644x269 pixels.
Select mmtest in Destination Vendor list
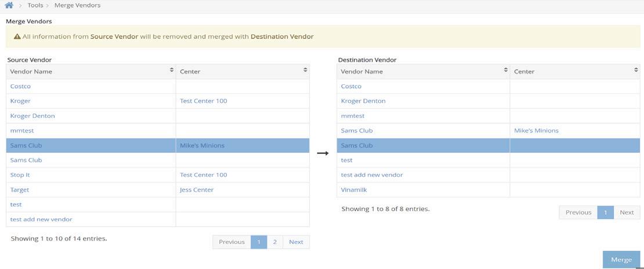pos(353,116)
